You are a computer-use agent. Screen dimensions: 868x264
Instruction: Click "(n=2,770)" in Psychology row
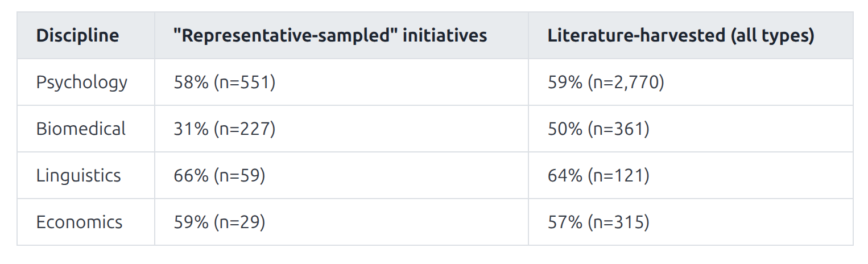click(x=626, y=82)
